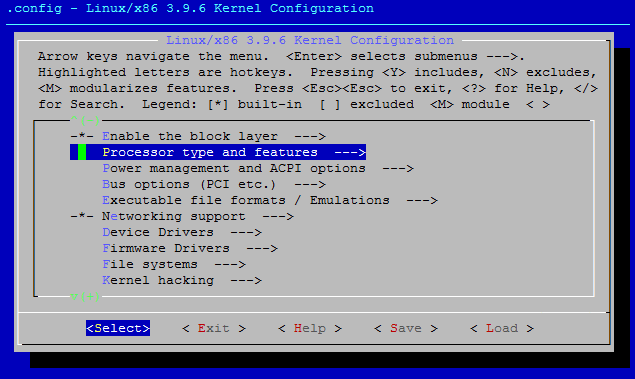The height and width of the screenshot is (379, 635).
Task: Click the -*- marker beside Networking support
Action: click(82, 216)
